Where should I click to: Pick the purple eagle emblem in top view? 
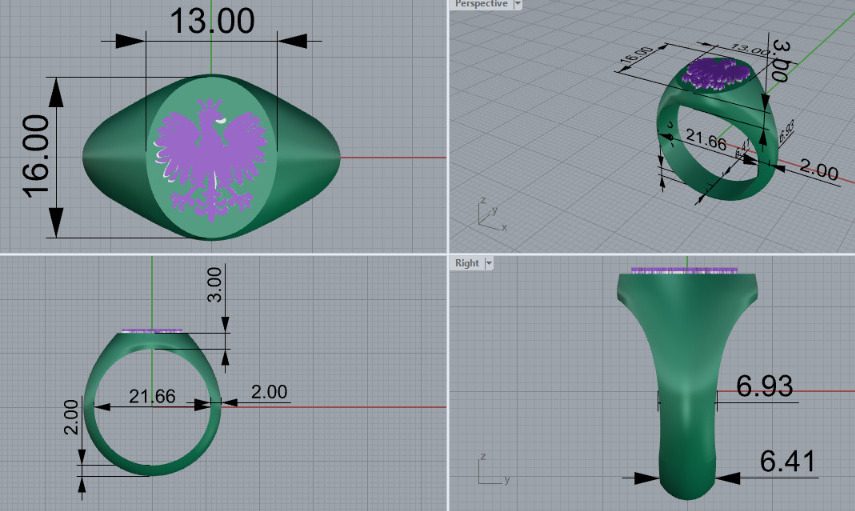(210, 159)
